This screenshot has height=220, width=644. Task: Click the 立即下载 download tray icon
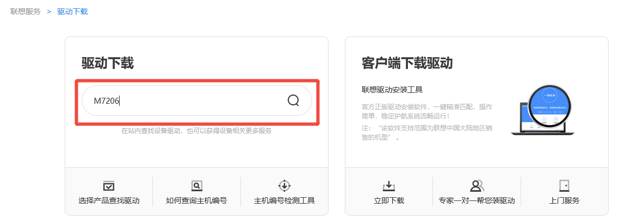[389, 186]
